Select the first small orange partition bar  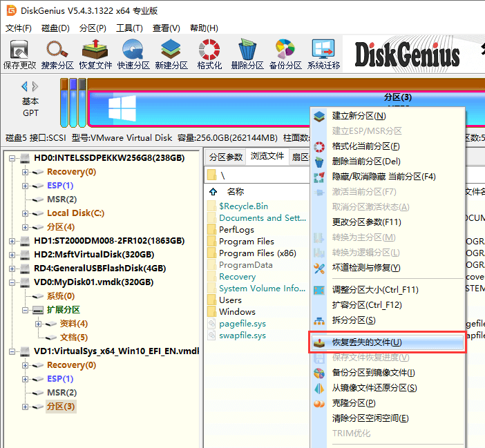[x=64, y=103]
